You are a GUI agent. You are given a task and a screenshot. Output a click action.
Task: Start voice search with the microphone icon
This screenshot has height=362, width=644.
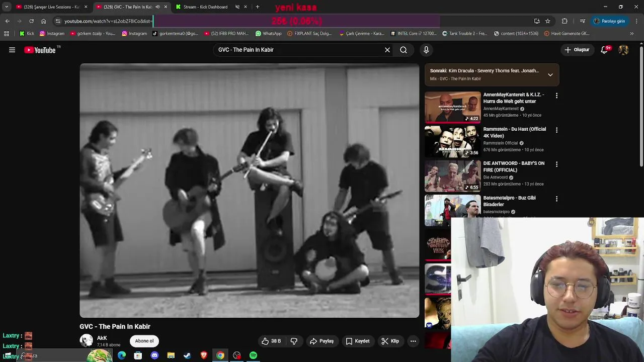[x=426, y=50]
